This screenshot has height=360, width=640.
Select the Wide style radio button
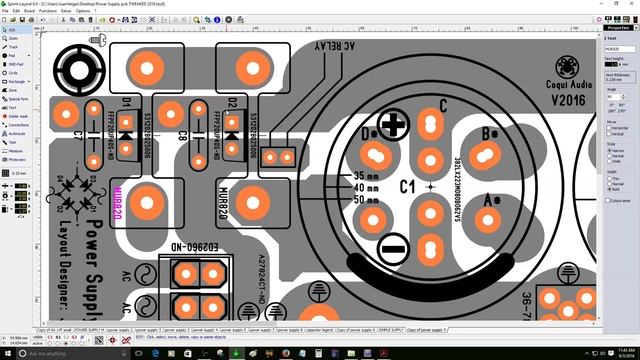pos(609,161)
